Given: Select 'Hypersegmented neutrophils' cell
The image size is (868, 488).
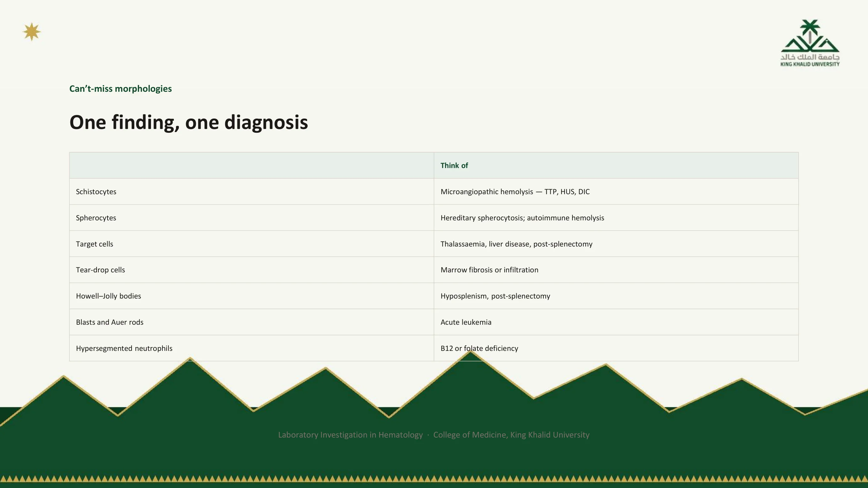Looking at the screenshot, I should [x=252, y=348].
